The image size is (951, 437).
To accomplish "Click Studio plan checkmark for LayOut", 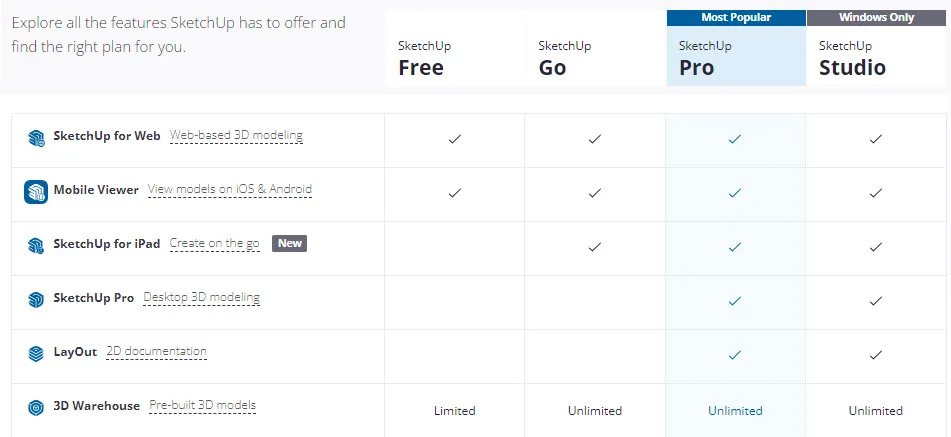I will point(876,355).
